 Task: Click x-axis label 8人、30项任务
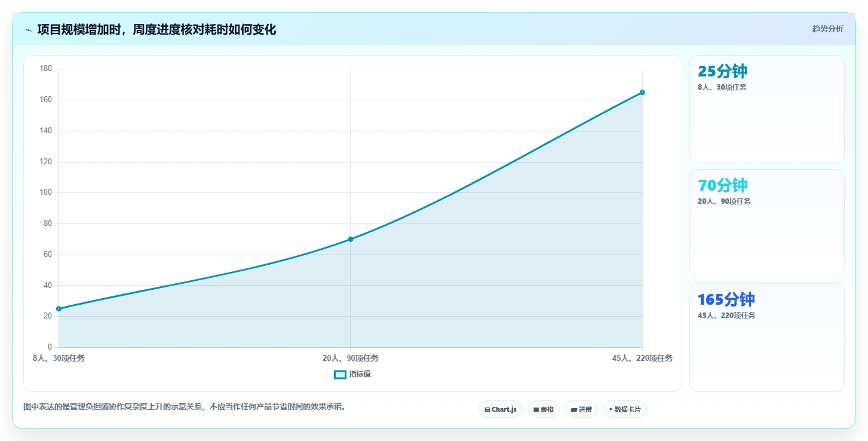(59, 359)
